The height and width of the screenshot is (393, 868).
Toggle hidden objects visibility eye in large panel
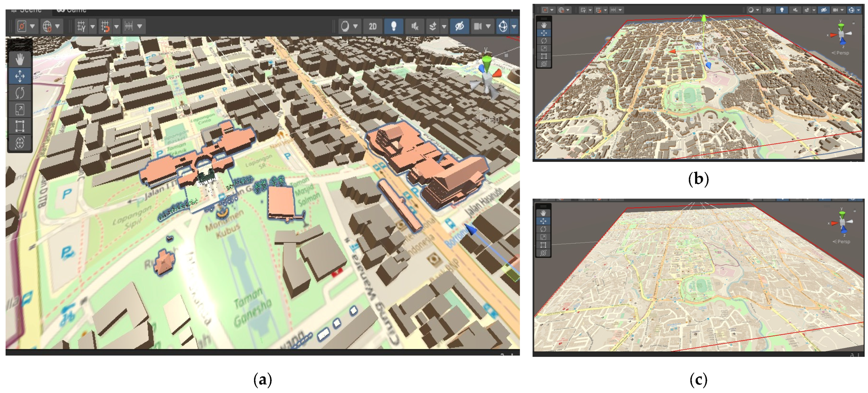pos(459,26)
